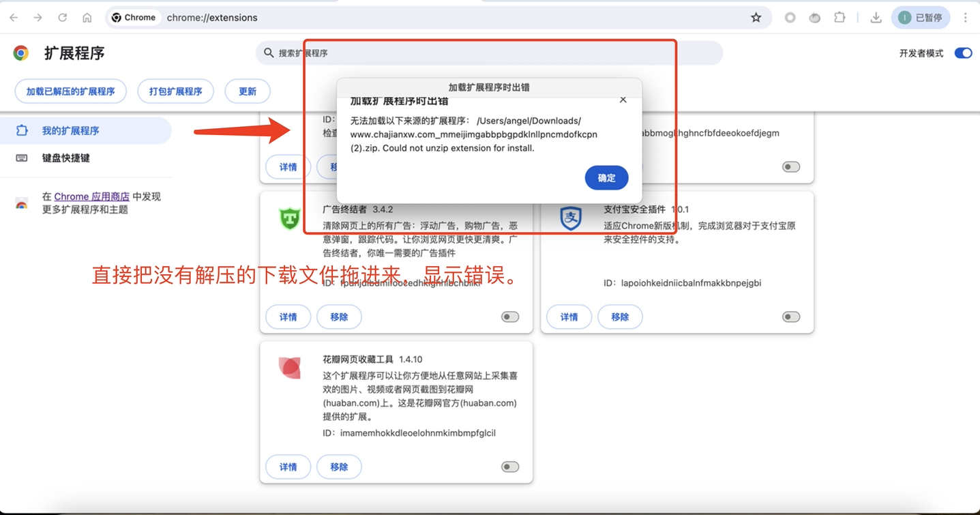The width and height of the screenshot is (980, 515).
Task: Confirm the error dialog with 确定
Action: [606, 178]
